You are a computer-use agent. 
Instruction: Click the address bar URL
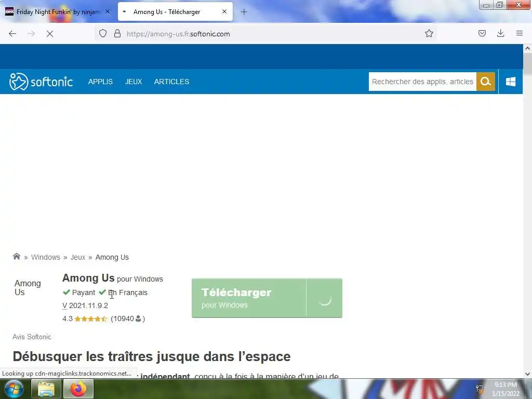[x=179, y=34]
